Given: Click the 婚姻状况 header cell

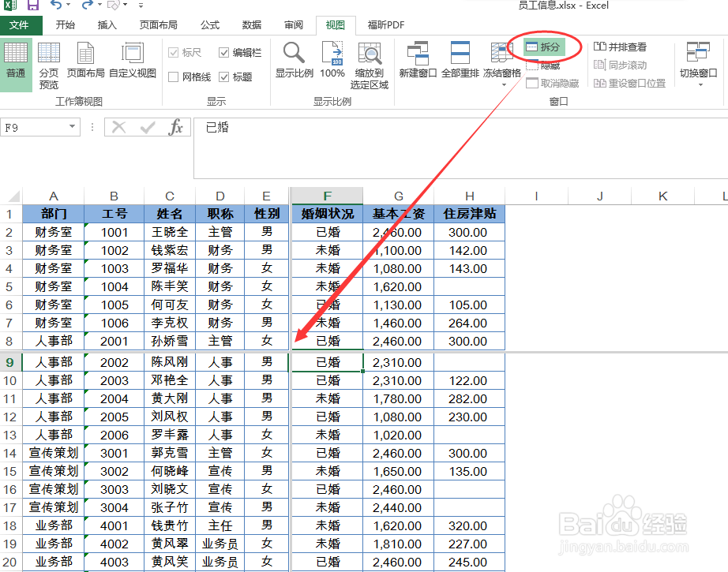Looking at the screenshot, I should [x=328, y=214].
